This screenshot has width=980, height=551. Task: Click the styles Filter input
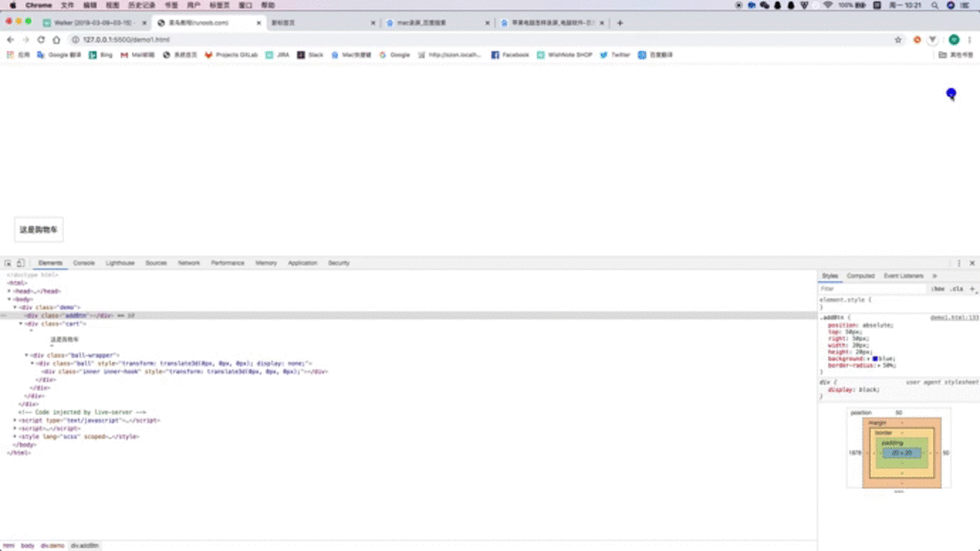[873, 289]
